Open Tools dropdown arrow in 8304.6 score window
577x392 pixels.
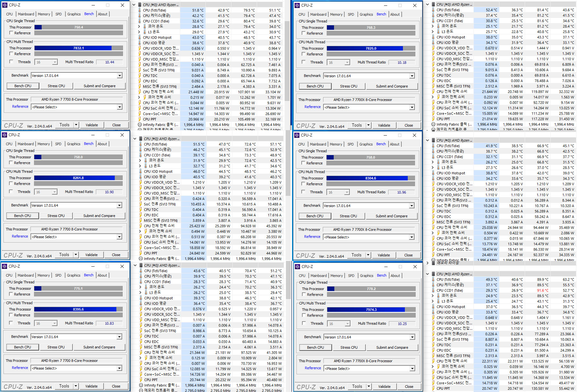point(368,255)
